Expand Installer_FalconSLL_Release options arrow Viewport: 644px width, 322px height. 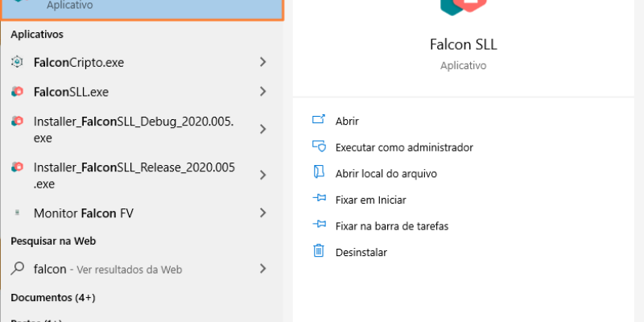click(263, 175)
